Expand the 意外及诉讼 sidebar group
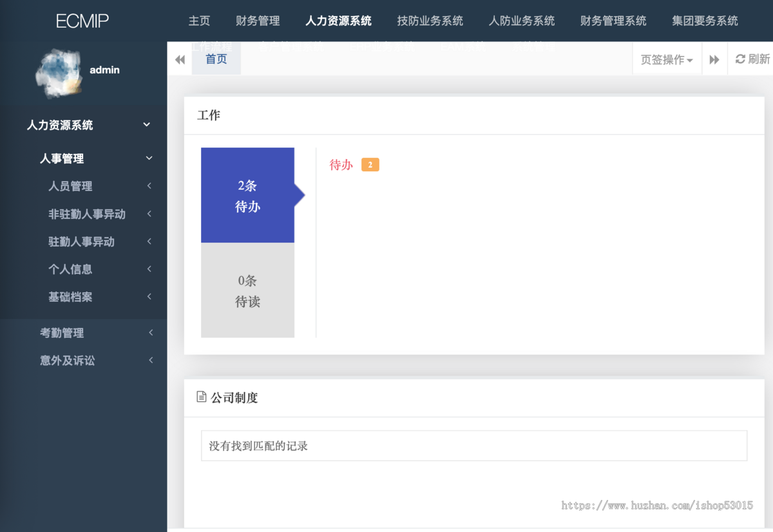The height and width of the screenshot is (532, 773). (84, 361)
